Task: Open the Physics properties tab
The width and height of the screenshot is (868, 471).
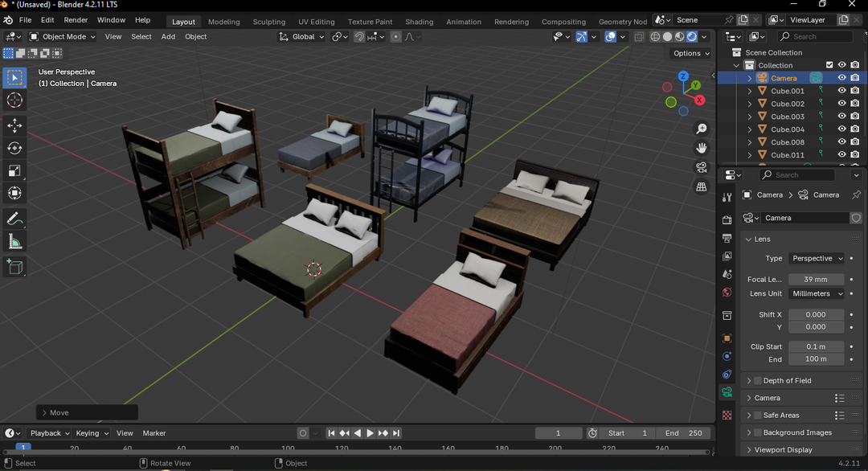Action: pyautogui.click(x=727, y=356)
